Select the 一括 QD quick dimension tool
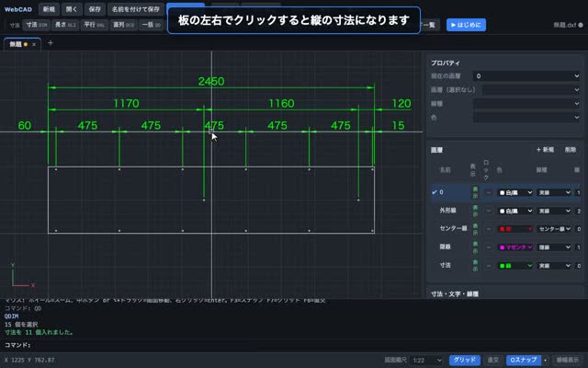Viewport: 588px width, 368px height. [x=152, y=25]
